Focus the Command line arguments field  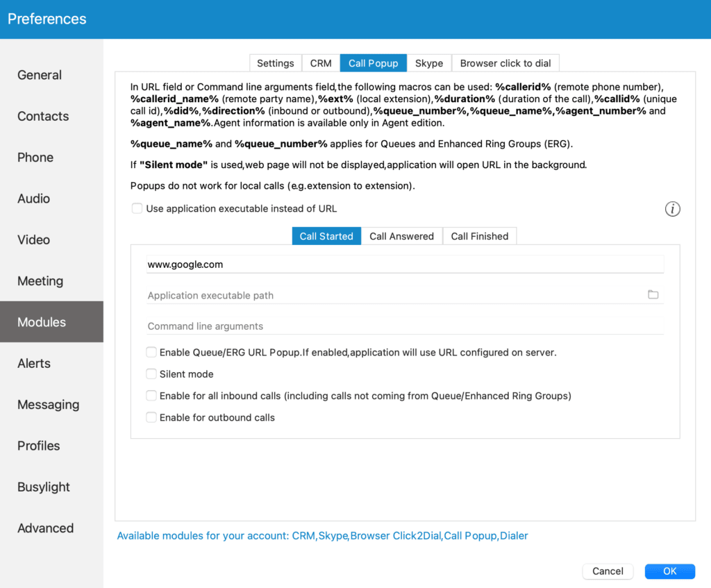[405, 326]
